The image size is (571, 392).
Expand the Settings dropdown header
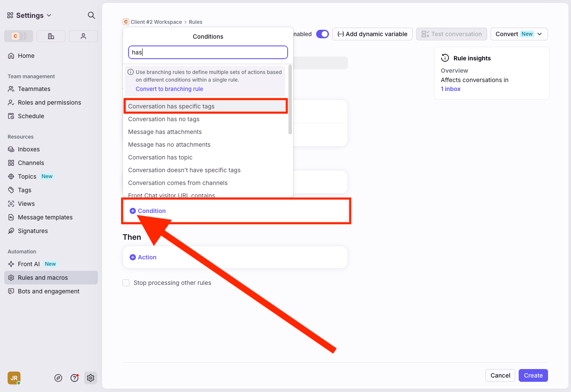tap(30, 15)
